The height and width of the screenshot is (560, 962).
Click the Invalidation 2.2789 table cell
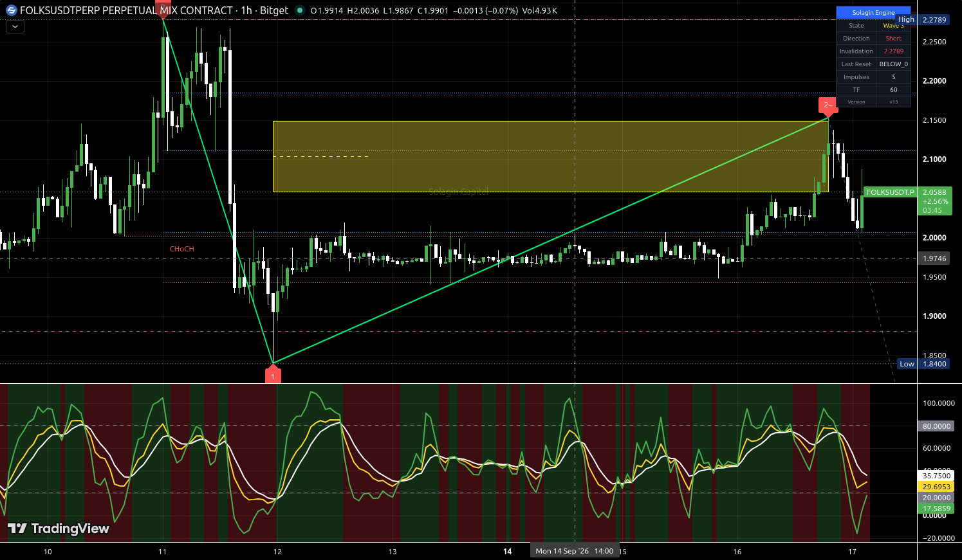893,51
